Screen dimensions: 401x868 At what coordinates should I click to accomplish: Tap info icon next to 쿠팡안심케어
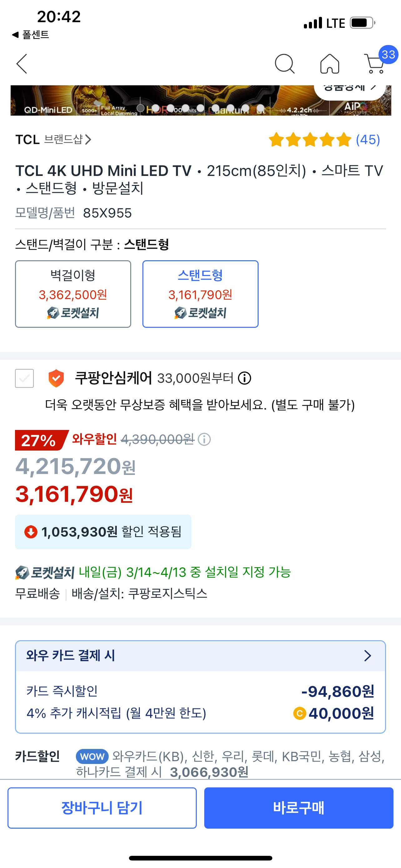coord(245,378)
